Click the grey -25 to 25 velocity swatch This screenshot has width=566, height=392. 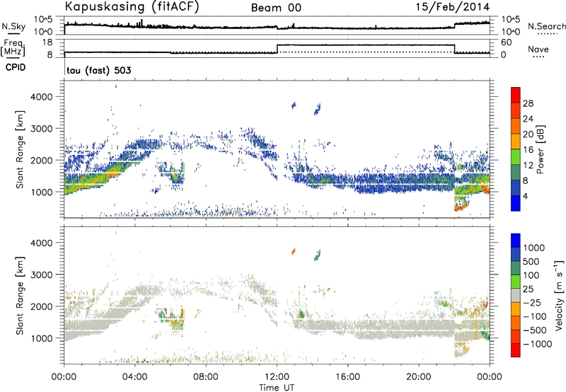coord(516,295)
